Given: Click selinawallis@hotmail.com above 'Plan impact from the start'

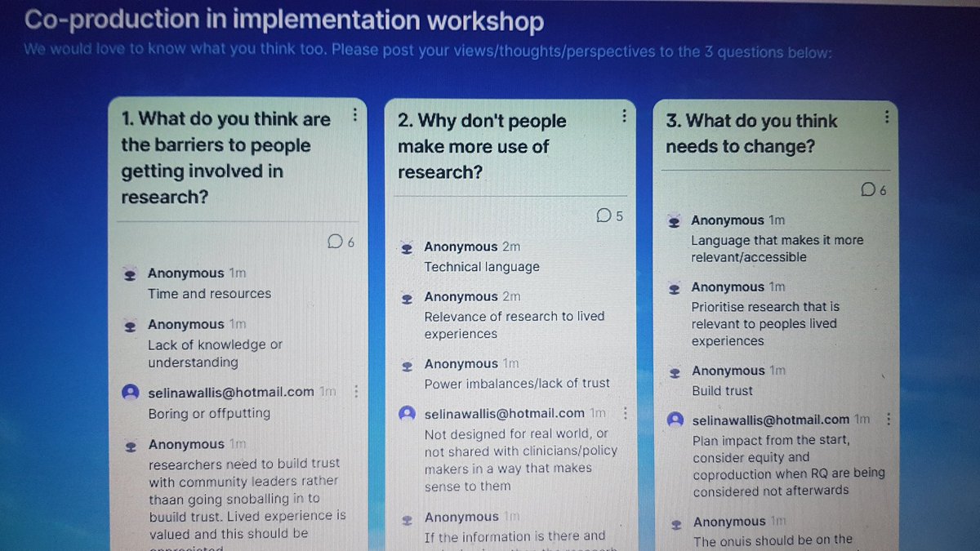Looking at the screenshot, I should (771, 420).
